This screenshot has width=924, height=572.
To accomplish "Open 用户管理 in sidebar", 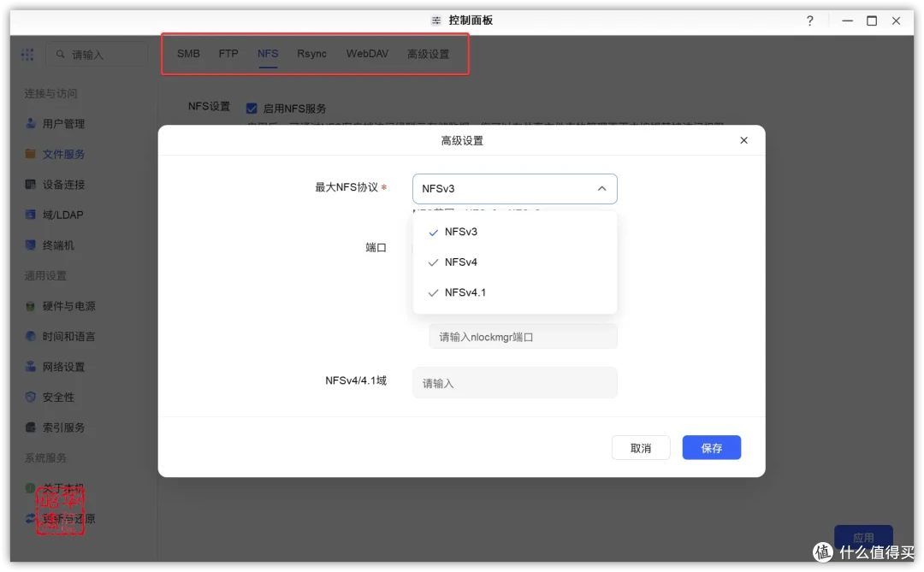I will point(63,124).
